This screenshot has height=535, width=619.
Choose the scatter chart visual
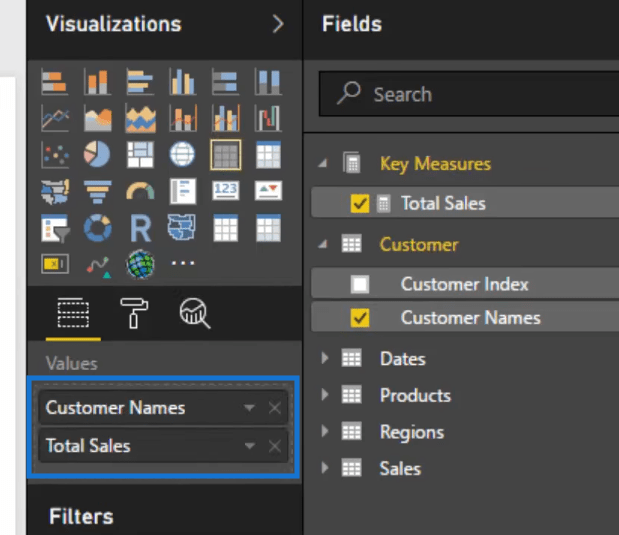coord(54,154)
